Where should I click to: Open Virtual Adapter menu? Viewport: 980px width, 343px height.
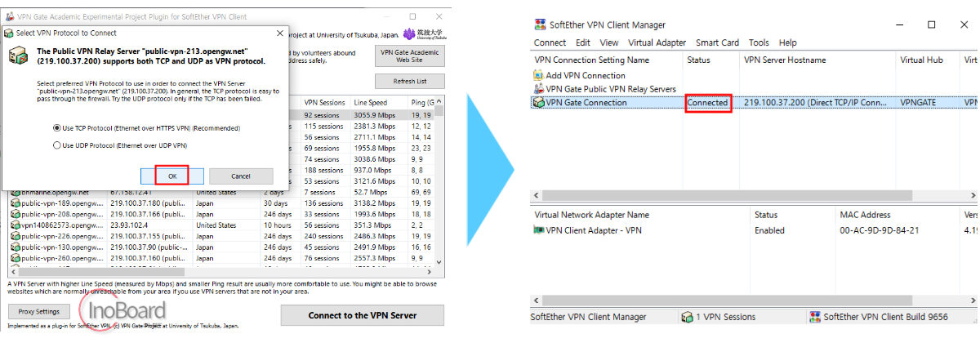(x=657, y=42)
